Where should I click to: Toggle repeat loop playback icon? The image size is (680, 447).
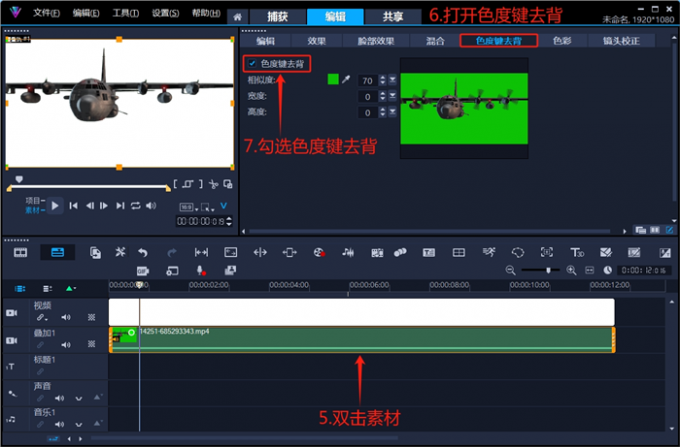point(136,206)
